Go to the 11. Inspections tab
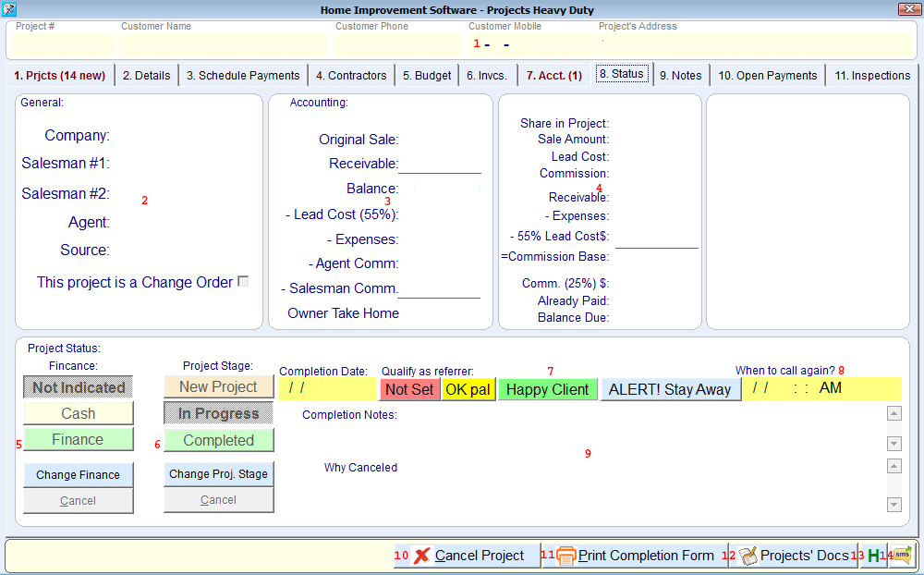The height and width of the screenshot is (575, 924). pyautogui.click(x=873, y=76)
